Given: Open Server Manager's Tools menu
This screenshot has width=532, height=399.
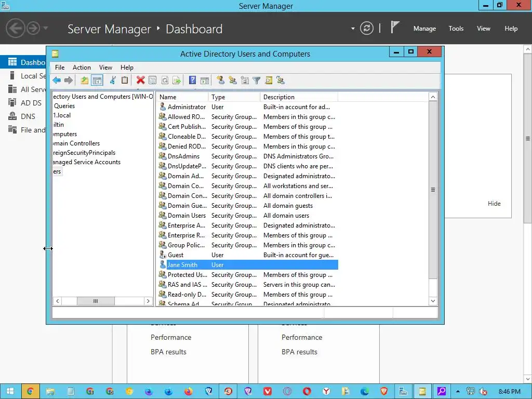Looking at the screenshot, I should (456, 29).
